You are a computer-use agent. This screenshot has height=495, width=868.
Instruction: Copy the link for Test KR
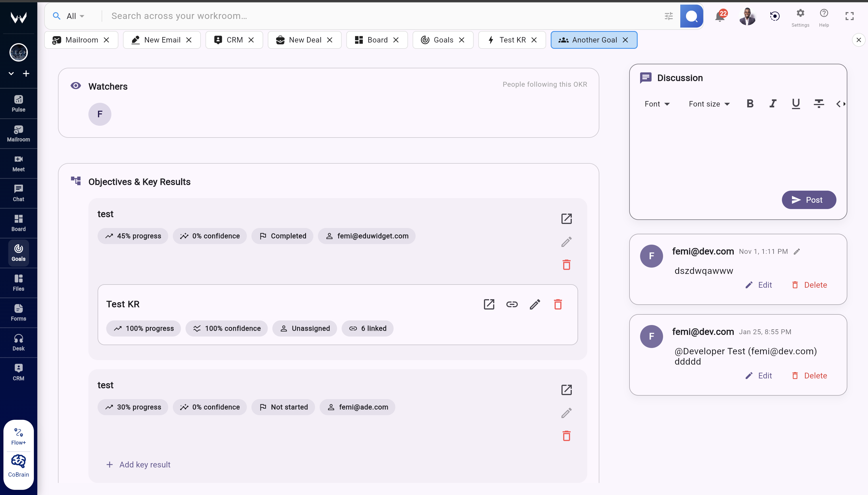click(511, 304)
